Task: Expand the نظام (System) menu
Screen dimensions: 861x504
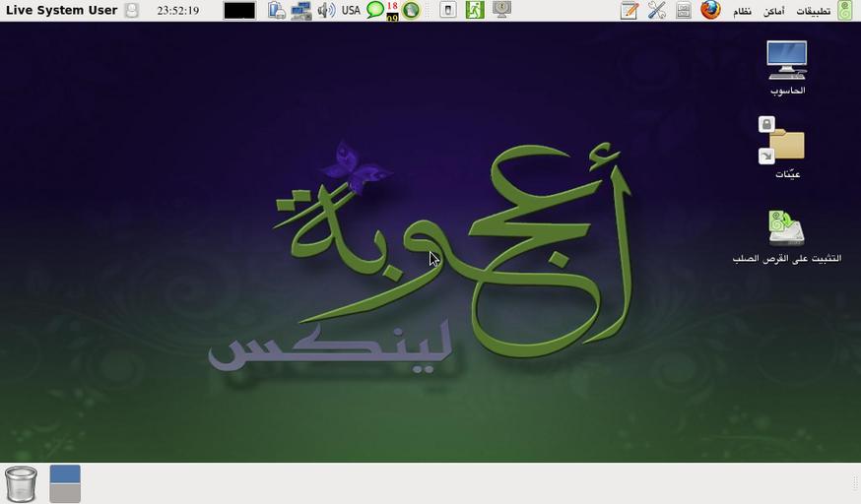Action: pos(743,11)
